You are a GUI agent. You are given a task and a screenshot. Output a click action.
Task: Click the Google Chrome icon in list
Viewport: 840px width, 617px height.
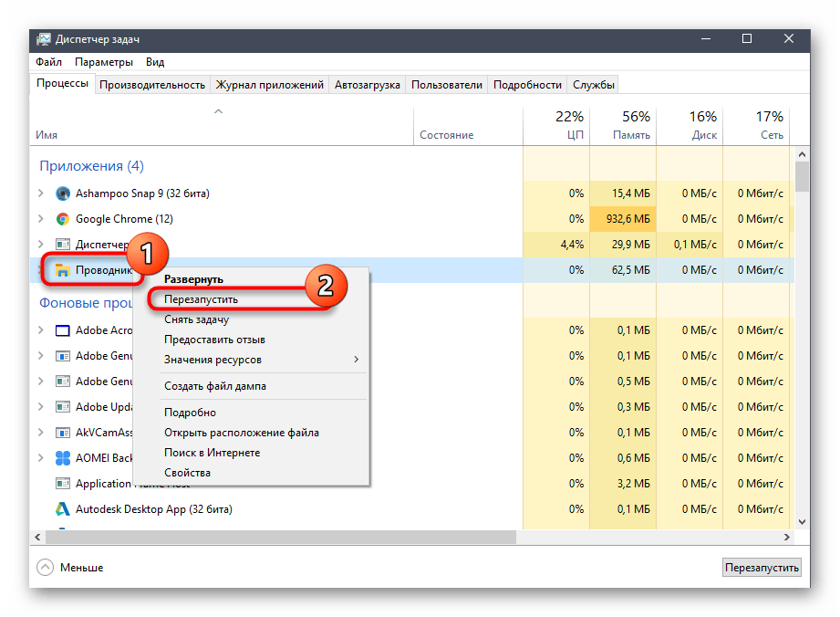coord(63,219)
